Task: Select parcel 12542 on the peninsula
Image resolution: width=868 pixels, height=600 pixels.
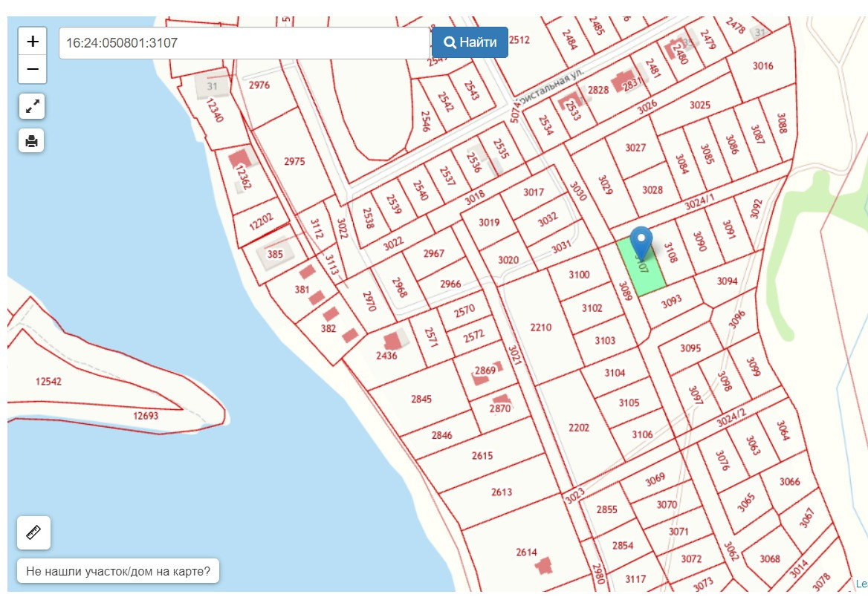Action: (x=49, y=382)
